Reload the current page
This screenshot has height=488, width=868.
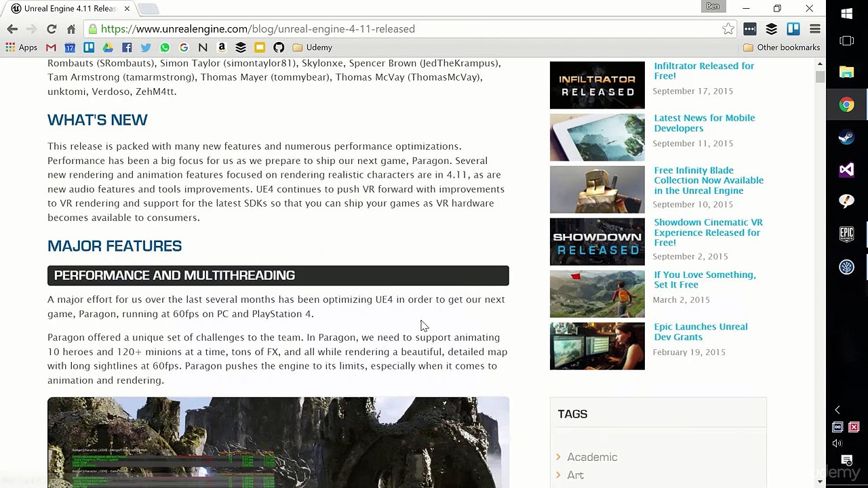(x=52, y=29)
